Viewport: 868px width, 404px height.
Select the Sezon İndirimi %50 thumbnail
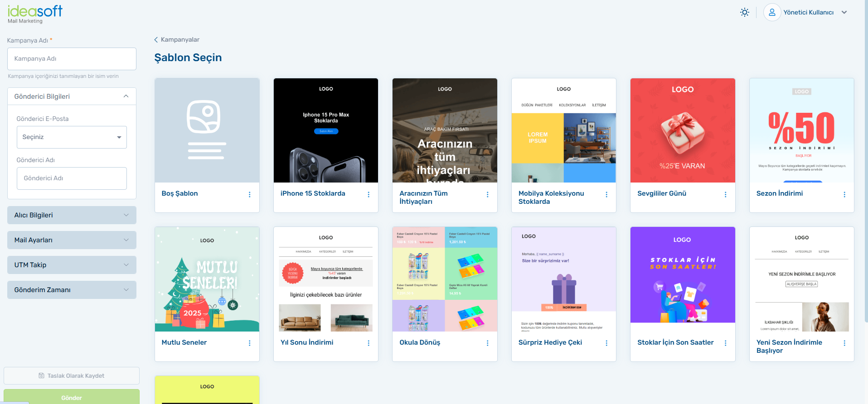tap(802, 130)
